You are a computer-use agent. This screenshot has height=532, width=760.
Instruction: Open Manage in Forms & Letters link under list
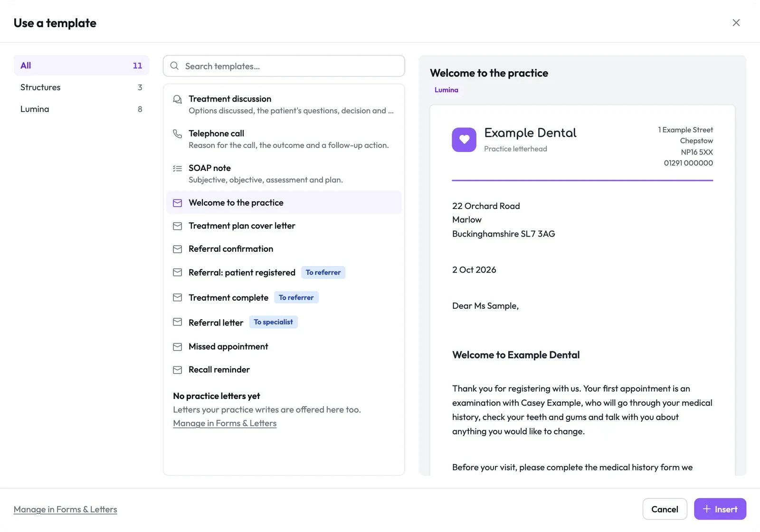225,423
